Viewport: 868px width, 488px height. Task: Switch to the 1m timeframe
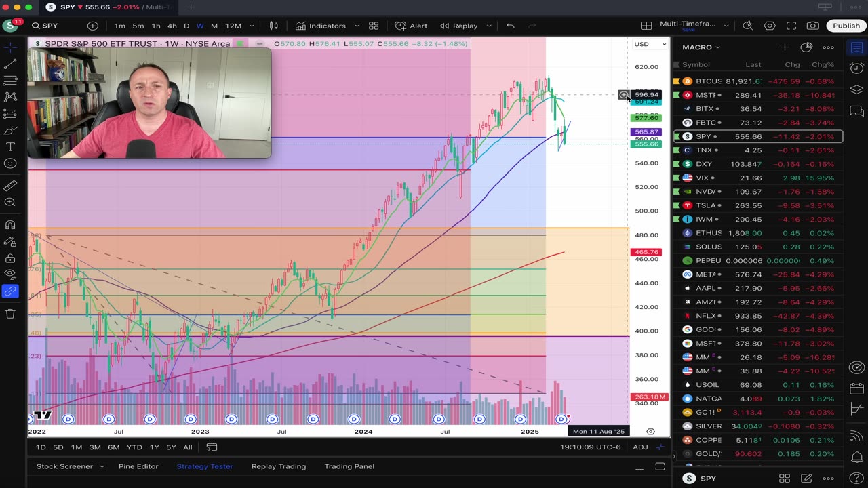[120, 26]
